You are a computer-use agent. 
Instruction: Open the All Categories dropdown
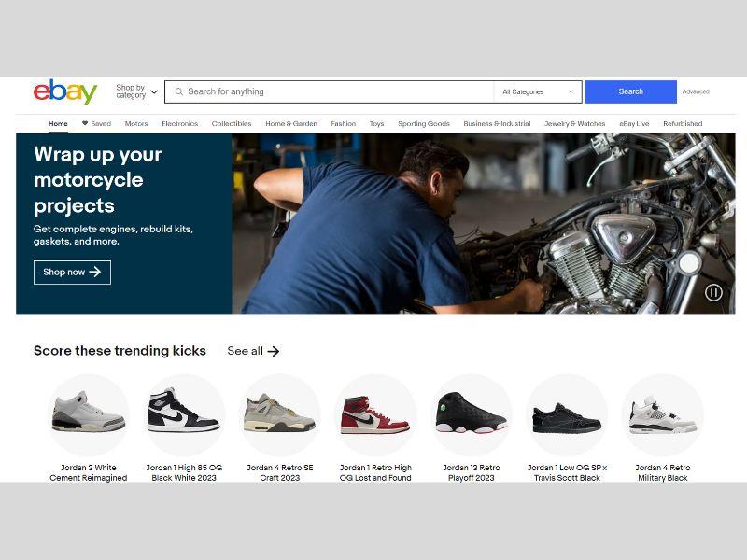click(538, 91)
